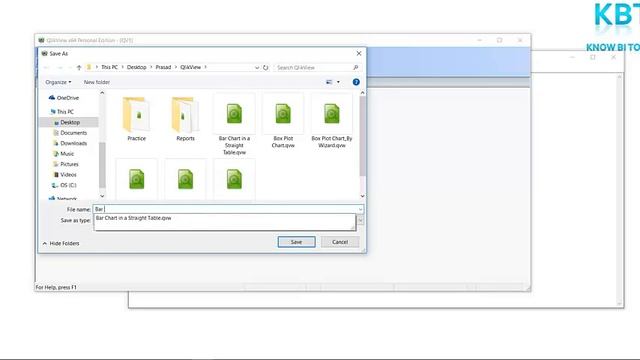Select OneDrive in the navigation pane
Screen dimensions: 640x360
pos(64,98)
